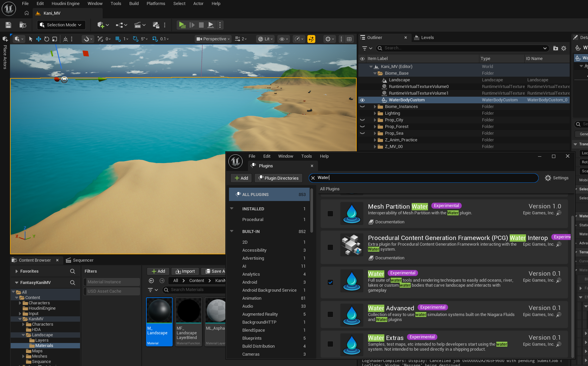Enable the Water Extras plugin checkbox
This screenshot has height=366, width=588.
330,344
